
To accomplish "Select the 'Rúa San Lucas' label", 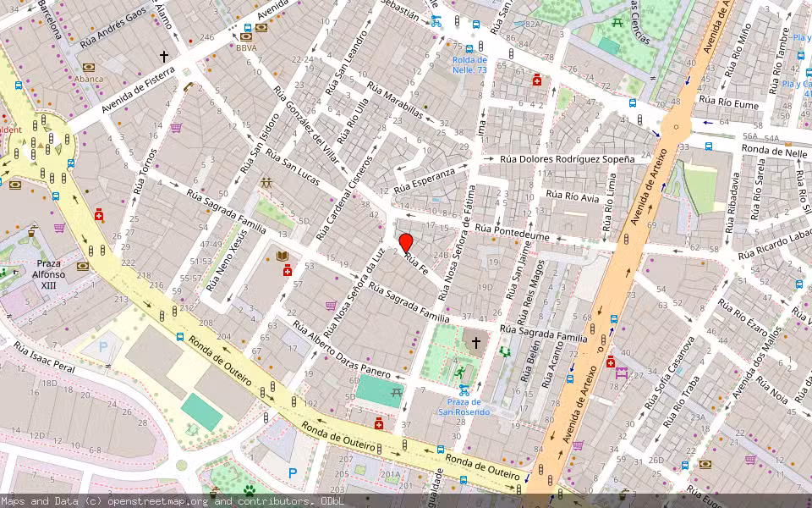I will point(293,167).
